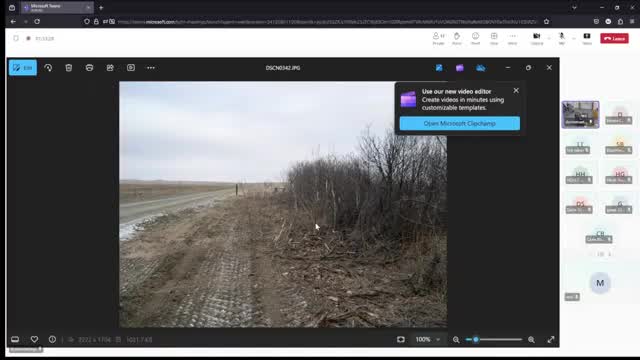Click the zoom in magnifier icon
This screenshot has height=360, width=640.
(531, 340)
